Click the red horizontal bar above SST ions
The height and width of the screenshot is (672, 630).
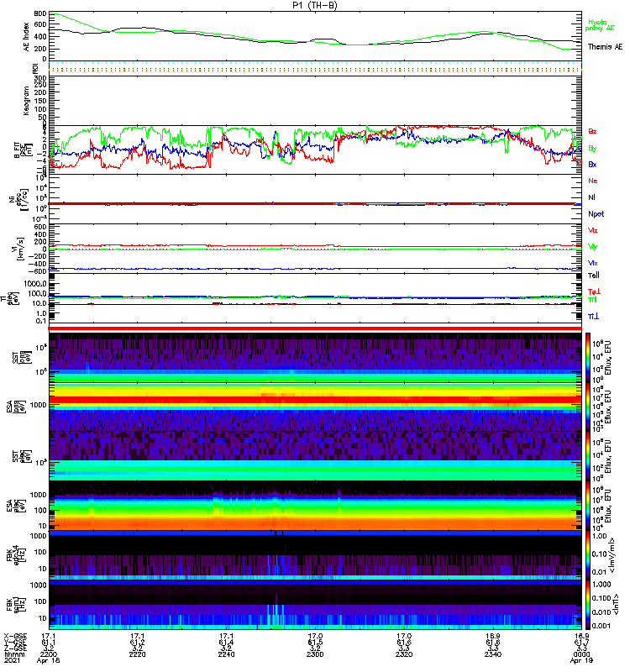click(315, 328)
